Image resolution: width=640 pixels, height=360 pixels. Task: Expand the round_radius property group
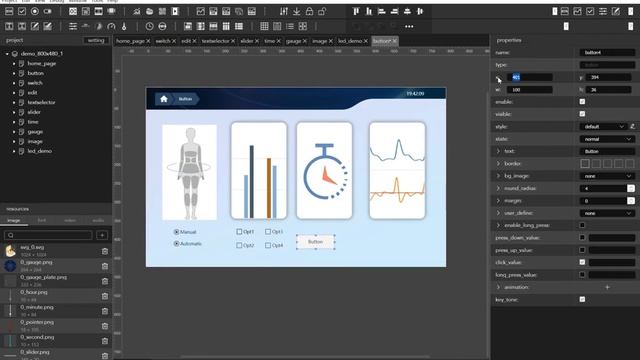498,188
